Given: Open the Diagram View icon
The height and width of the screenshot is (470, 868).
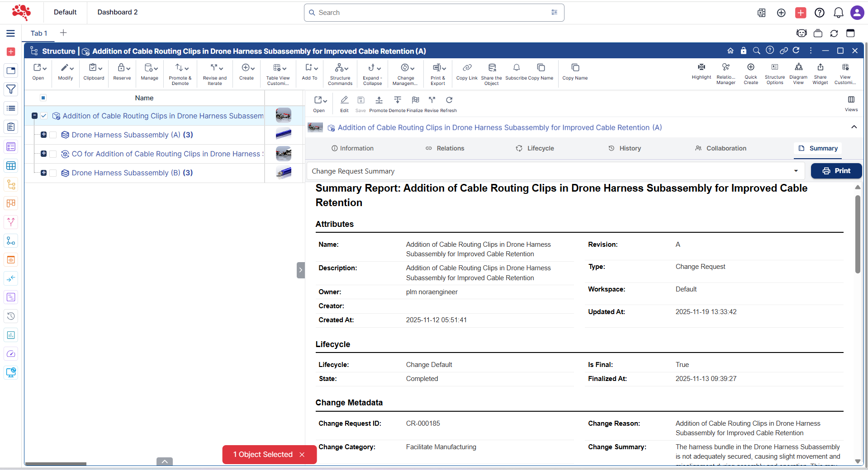Looking at the screenshot, I should tap(798, 67).
